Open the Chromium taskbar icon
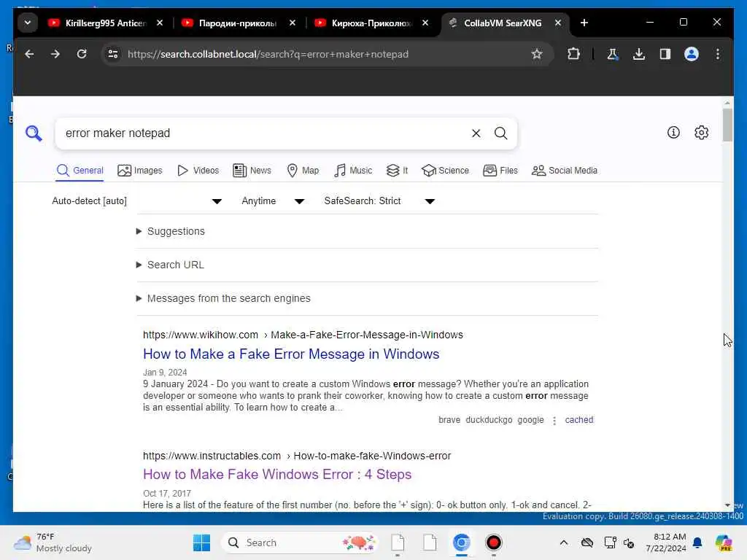The width and height of the screenshot is (747, 560). click(461, 542)
